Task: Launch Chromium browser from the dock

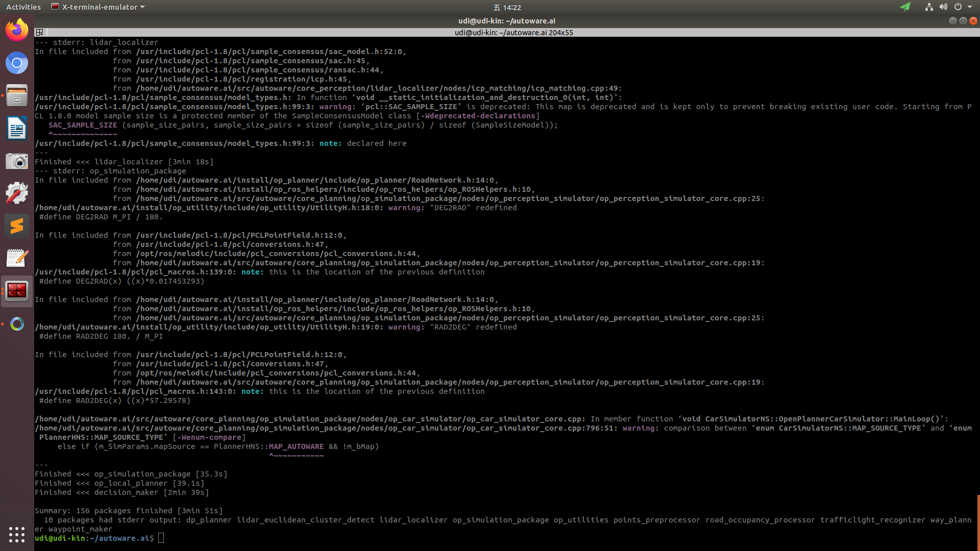Action: [x=17, y=63]
